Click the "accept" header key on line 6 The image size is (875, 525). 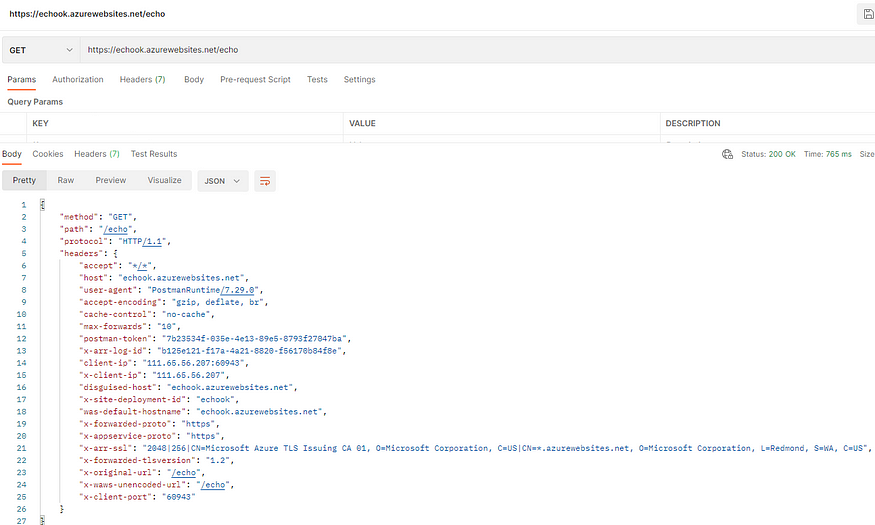[x=99, y=266]
